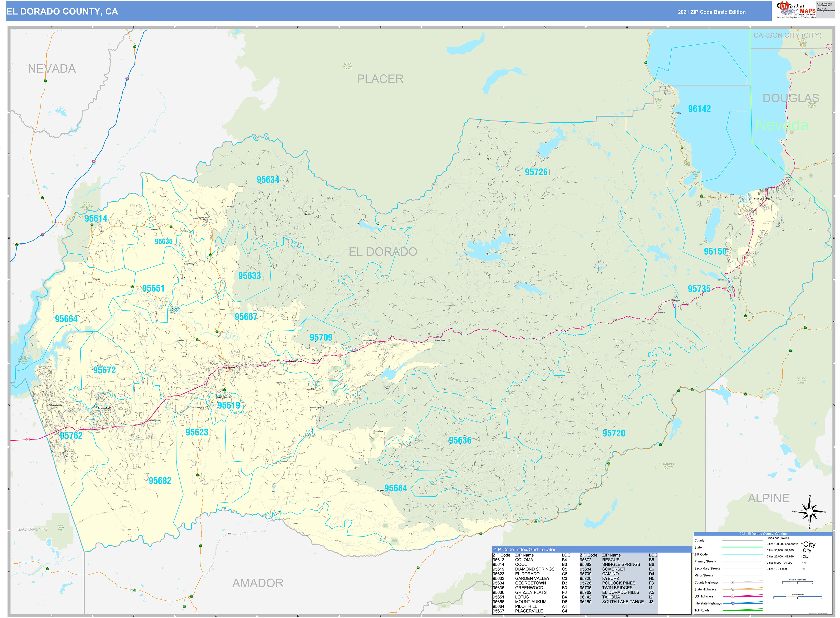
Task: Click the Interstate Highways shield symbol in the legend
Action: pos(733,604)
